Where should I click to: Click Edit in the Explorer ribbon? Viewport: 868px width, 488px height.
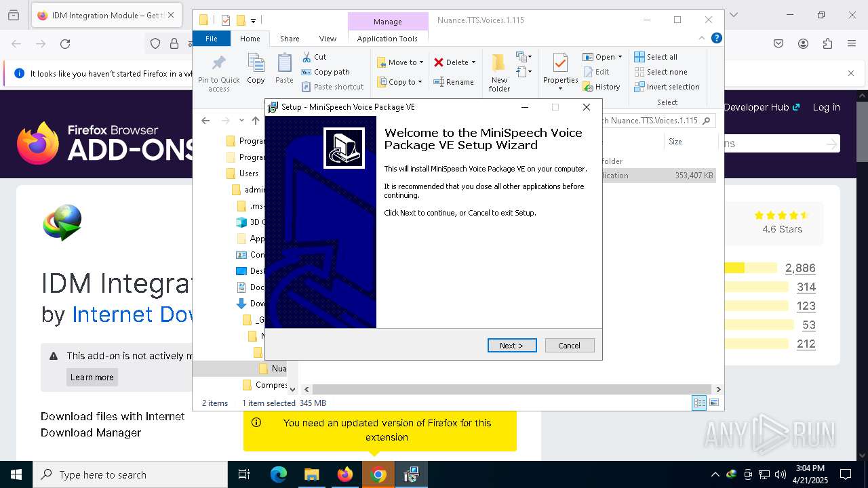point(596,72)
